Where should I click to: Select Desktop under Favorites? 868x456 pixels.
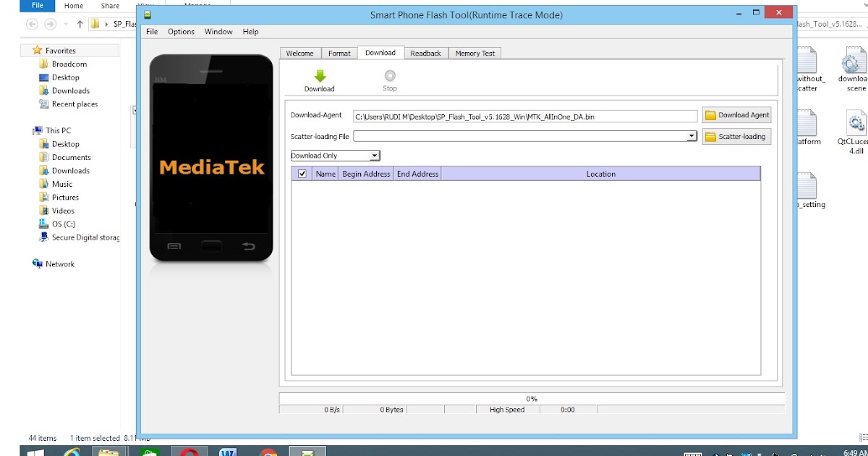[x=66, y=77]
